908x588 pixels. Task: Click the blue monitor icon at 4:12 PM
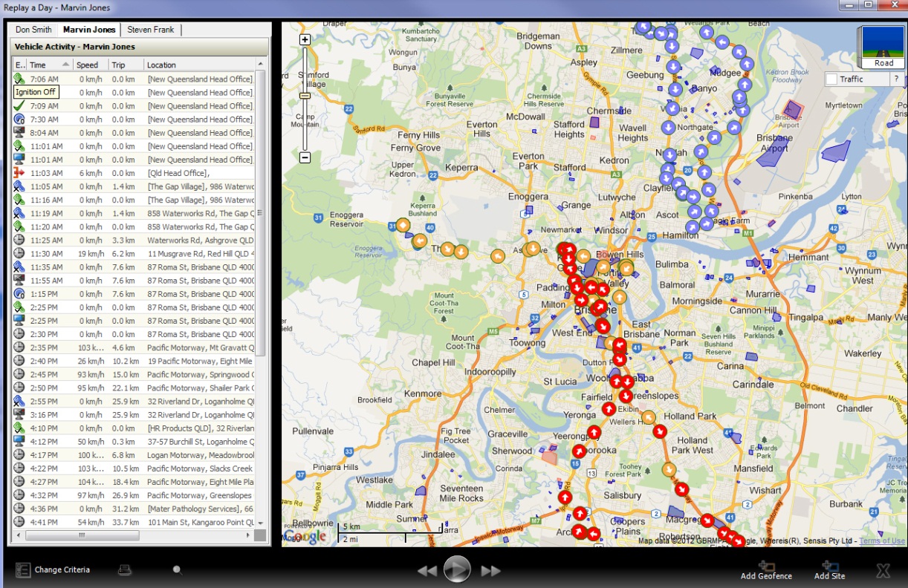[x=20, y=441]
